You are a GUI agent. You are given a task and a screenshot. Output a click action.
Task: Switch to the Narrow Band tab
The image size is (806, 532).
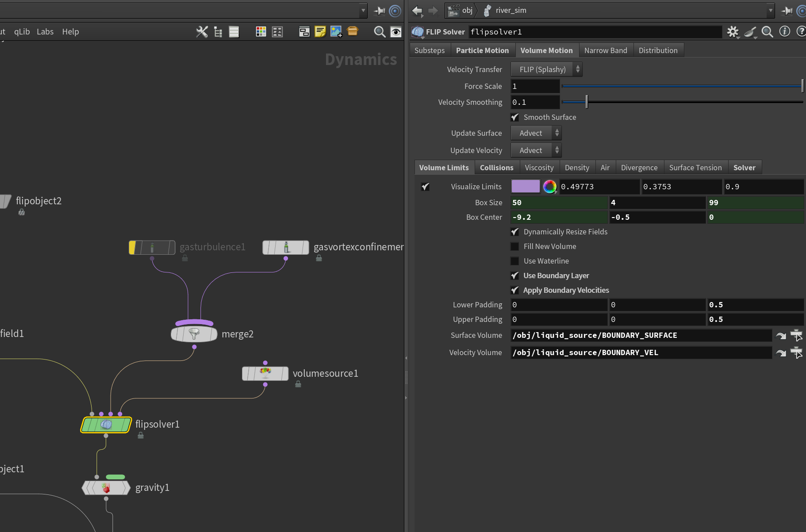pyautogui.click(x=606, y=50)
